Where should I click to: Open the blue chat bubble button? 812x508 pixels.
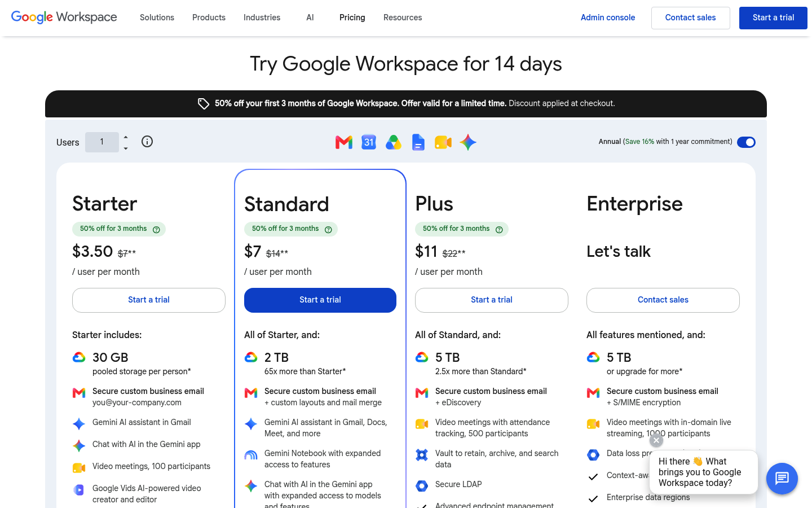tap(782, 479)
